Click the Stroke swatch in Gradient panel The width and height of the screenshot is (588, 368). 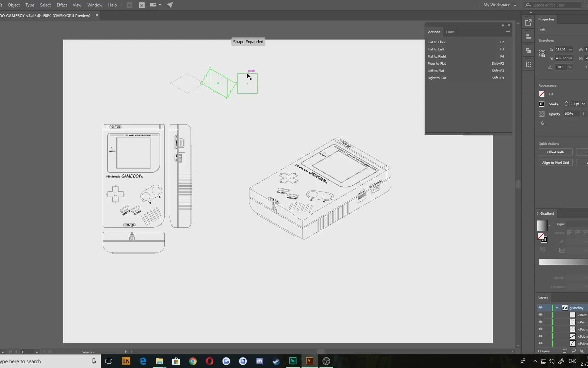[x=544, y=240]
